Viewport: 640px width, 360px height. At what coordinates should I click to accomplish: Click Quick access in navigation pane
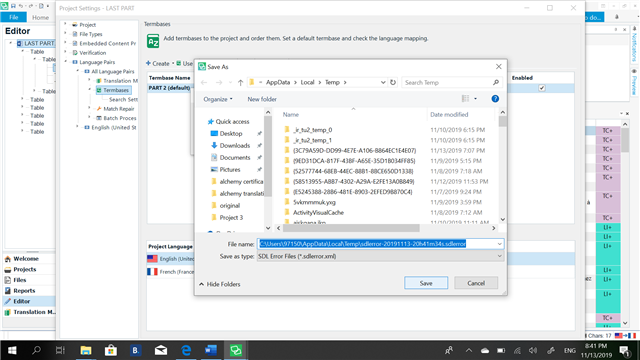point(232,122)
